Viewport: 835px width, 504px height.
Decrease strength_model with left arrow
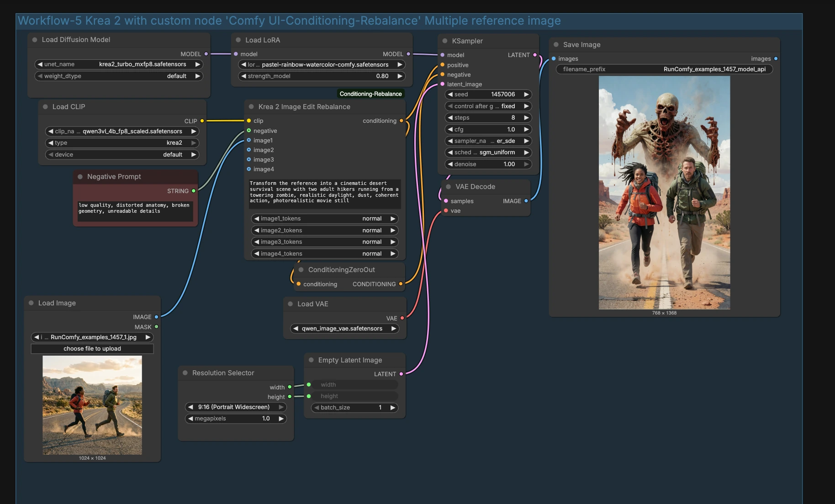tap(244, 76)
